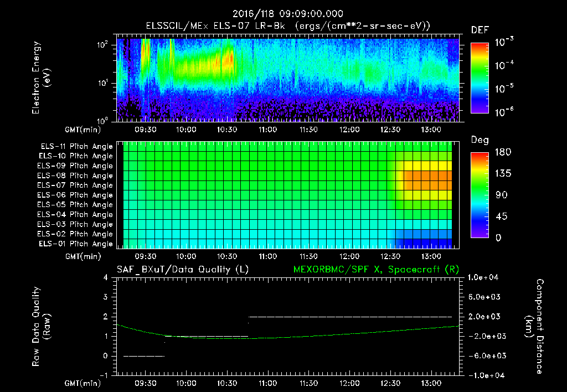Click the ELS-03 Pitch Angle row label
567x392 pixels.
[75, 225]
